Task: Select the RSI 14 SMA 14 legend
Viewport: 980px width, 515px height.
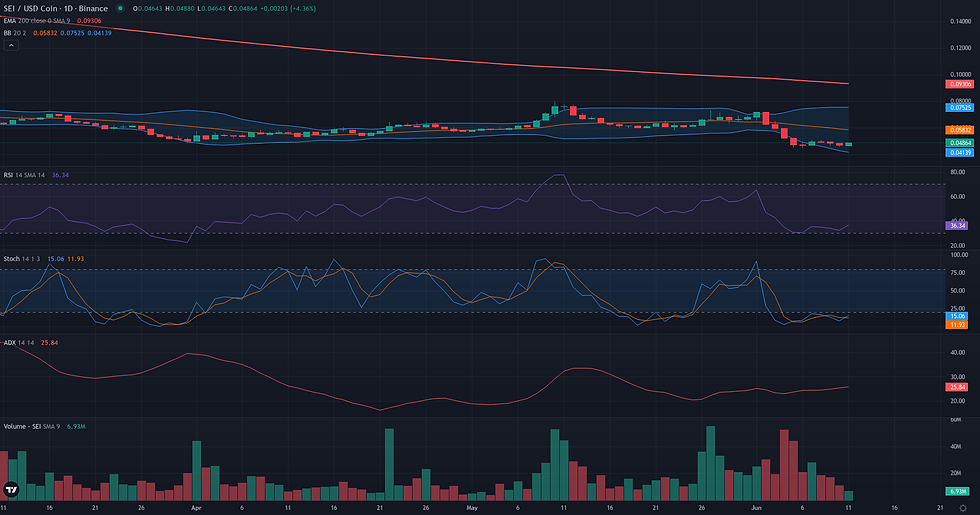Action: coord(24,175)
